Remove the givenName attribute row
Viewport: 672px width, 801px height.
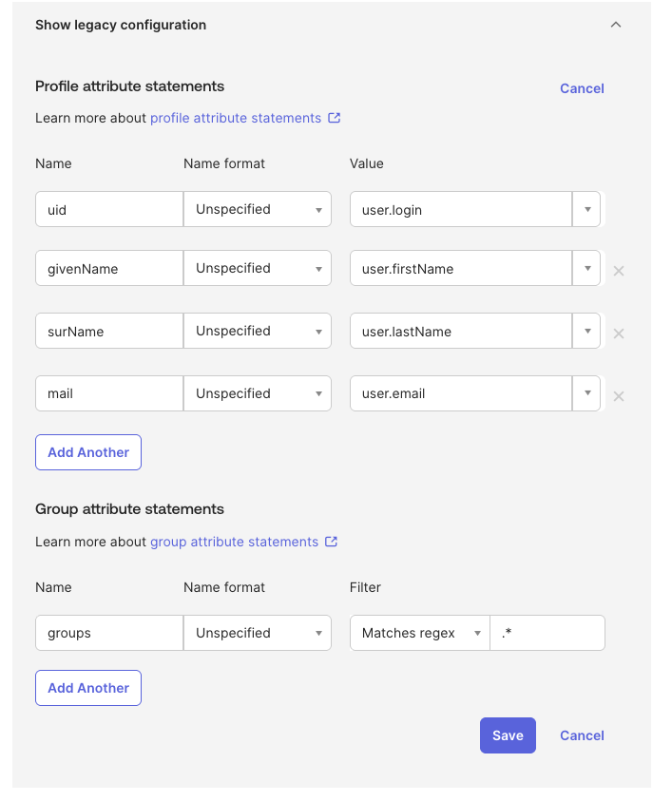point(618,271)
